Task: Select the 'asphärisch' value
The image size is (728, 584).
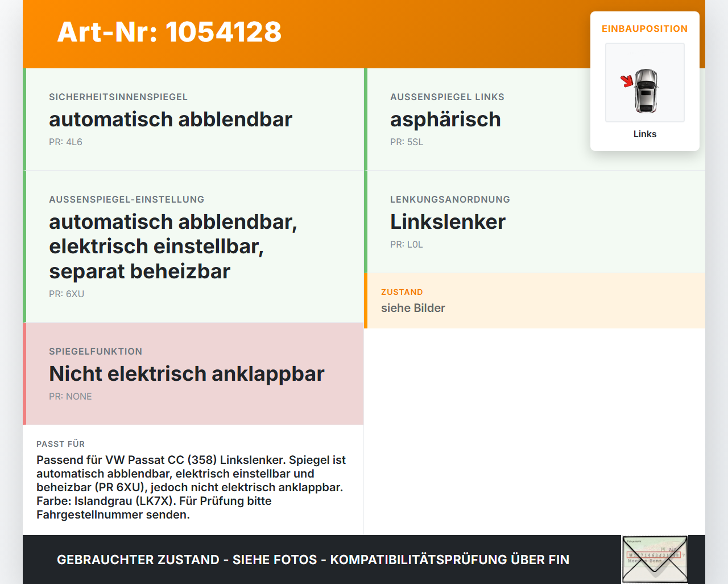Action: pos(445,119)
